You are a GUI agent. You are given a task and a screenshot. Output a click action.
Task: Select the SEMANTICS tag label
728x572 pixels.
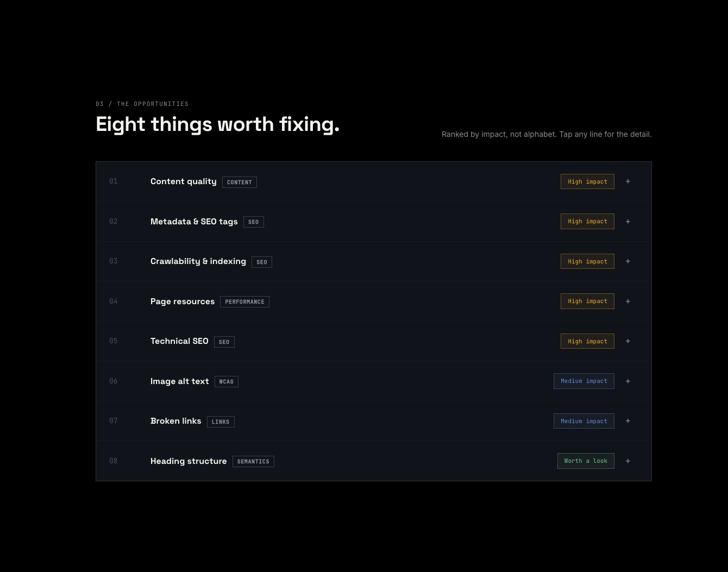click(253, 462)
